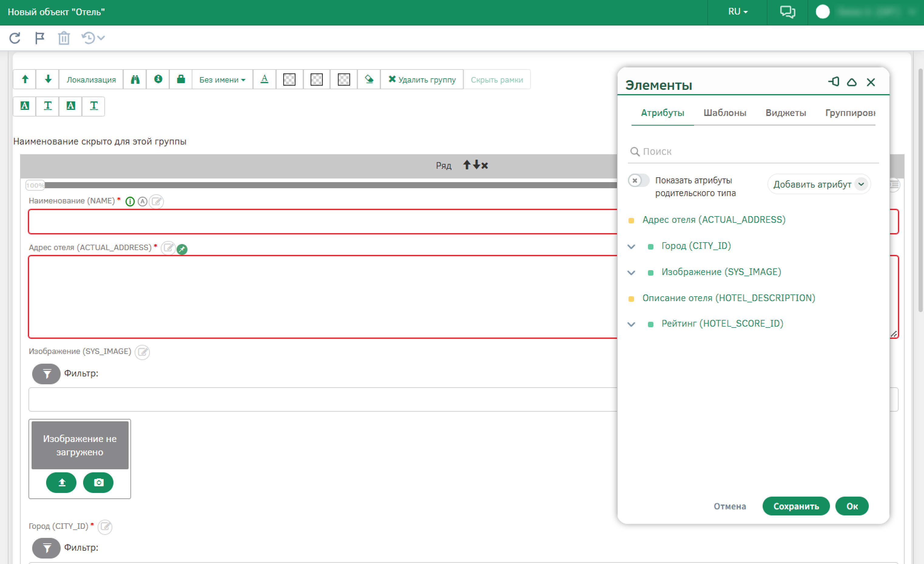The height and width of the screenshot is (564, 924).
Task: Close the Элементы panel
Action: pos(871,82)
